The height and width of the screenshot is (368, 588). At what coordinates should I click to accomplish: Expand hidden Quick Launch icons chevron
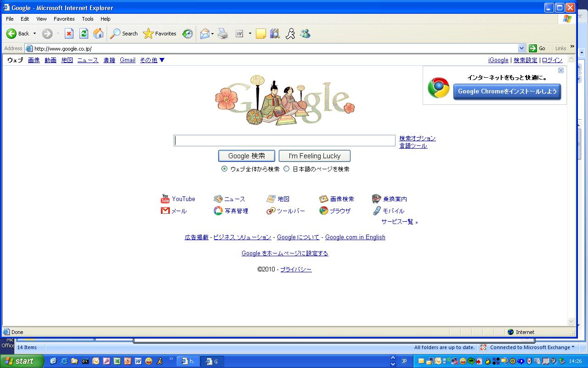pos(172,359)
